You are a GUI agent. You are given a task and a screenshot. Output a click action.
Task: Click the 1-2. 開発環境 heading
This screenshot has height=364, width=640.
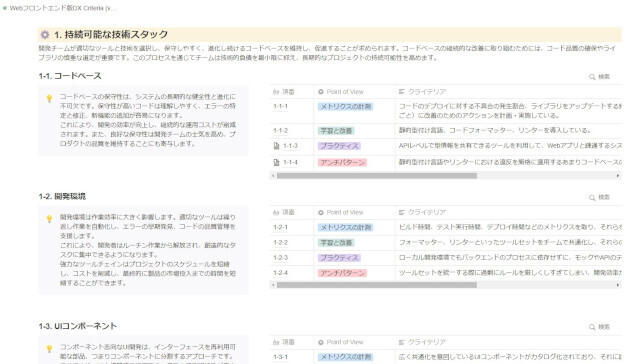click(62, 197)
